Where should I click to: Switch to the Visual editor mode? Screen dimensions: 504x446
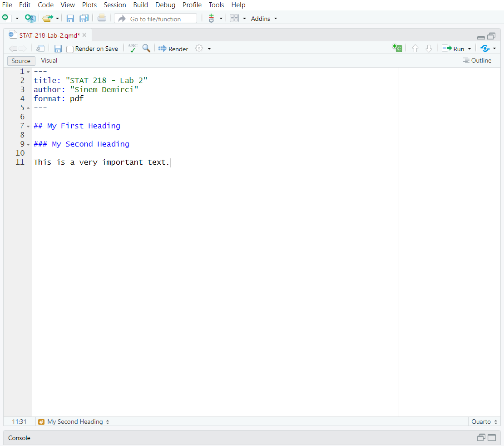tap(49, 60)
